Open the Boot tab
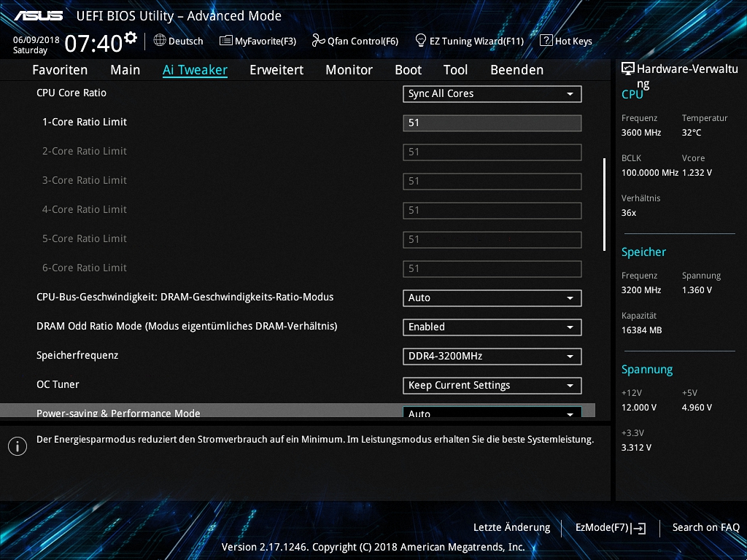The height and width of the screenshot is (560, 747). click(409, 70)
